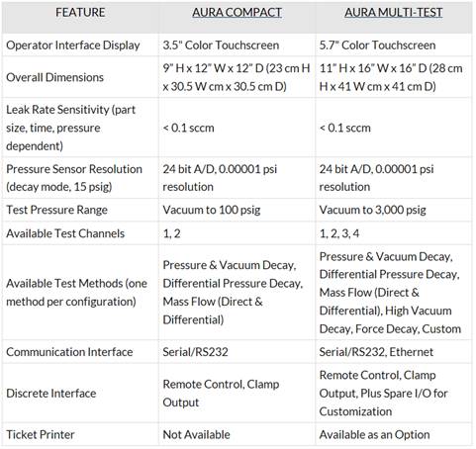Open the AURA MULTI-TEST link
This screenshot has height=449, width=476.
point(394,13)
